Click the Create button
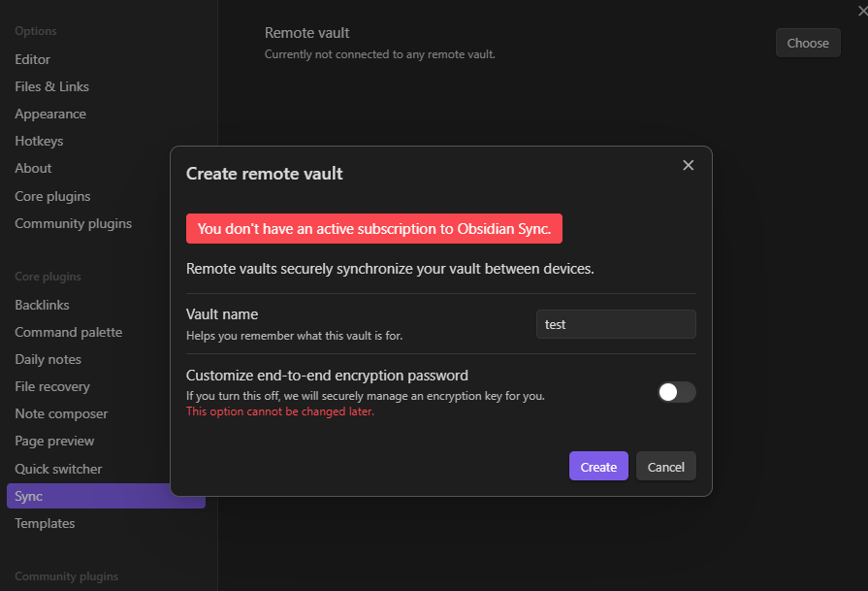Viewport: 868px width, 591px height. 598,467
